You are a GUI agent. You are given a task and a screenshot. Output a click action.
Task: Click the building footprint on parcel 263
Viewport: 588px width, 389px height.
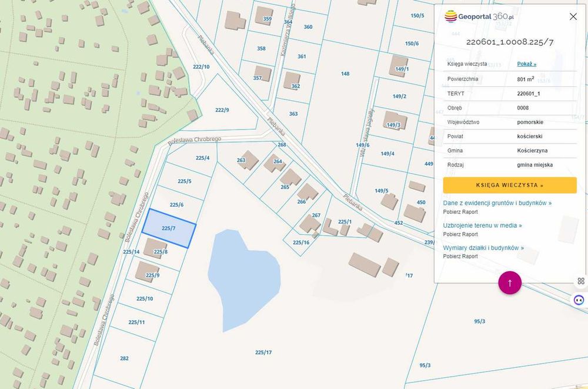(247, 160)
